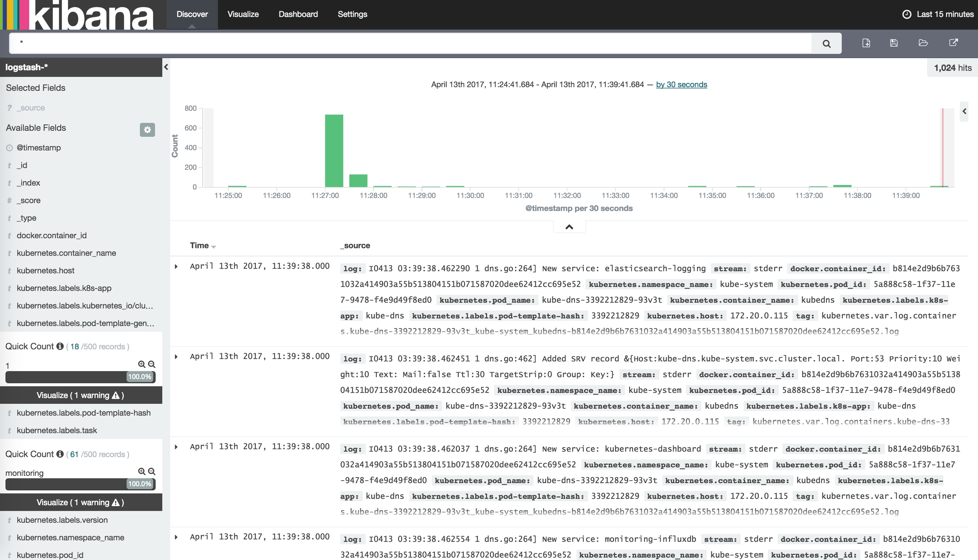Screen dimensions: 978x560
Task: Click the plus filter for value monitoring
Action: [x=142, y=472]
